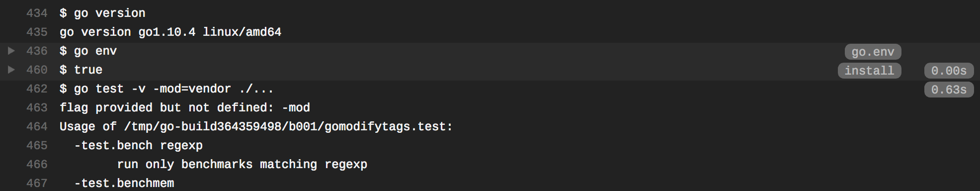Select line number 463

click(x=37, y=107)
